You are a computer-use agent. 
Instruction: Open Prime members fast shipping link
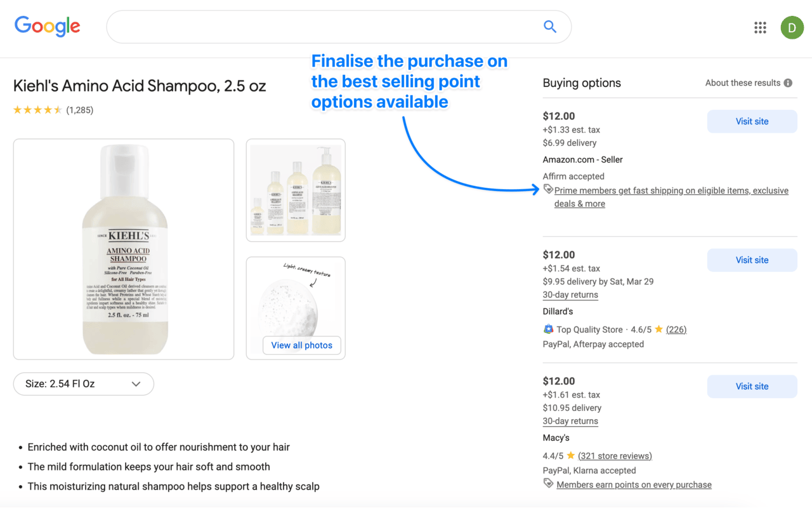[671, 190]
